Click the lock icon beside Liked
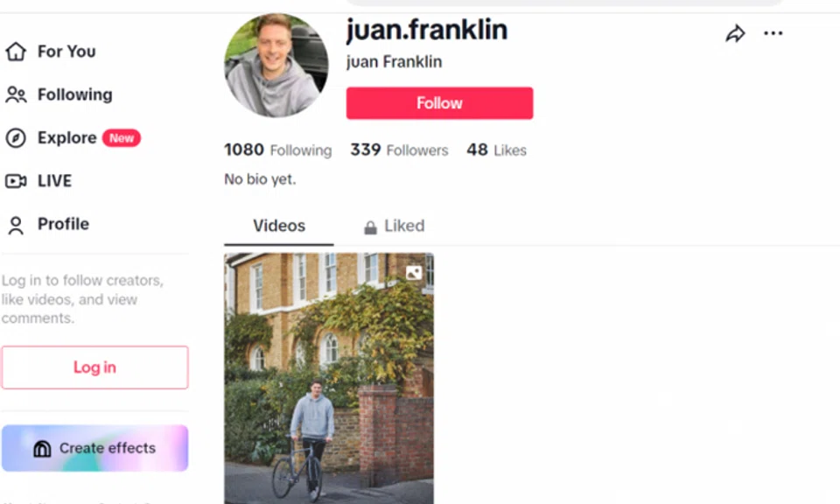 coord(370,227)
